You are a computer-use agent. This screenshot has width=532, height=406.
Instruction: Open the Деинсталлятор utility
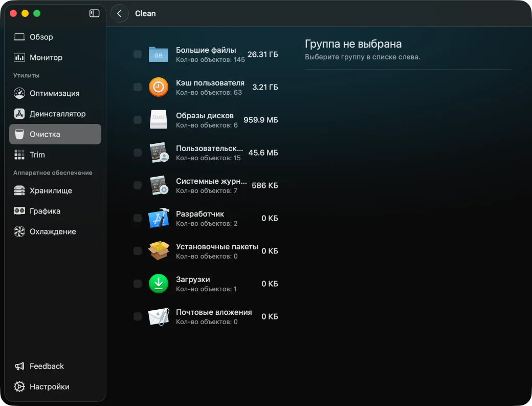pyautogui.click(x=55, y=114)
